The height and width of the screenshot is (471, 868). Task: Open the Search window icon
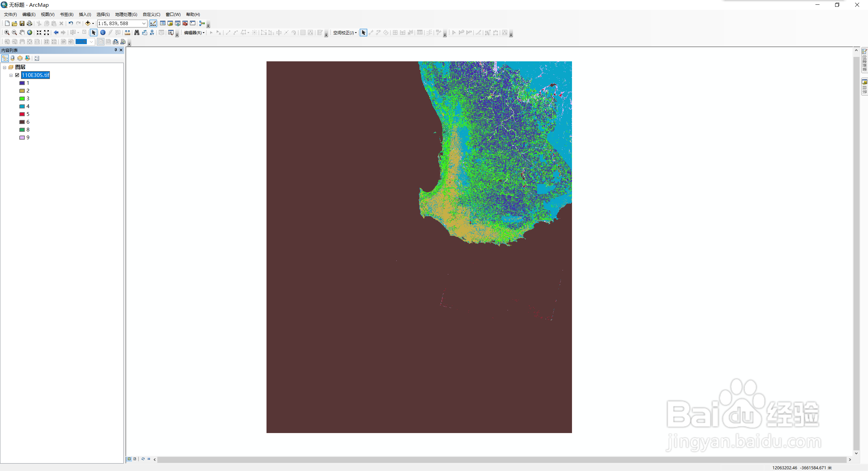(178, 23)
